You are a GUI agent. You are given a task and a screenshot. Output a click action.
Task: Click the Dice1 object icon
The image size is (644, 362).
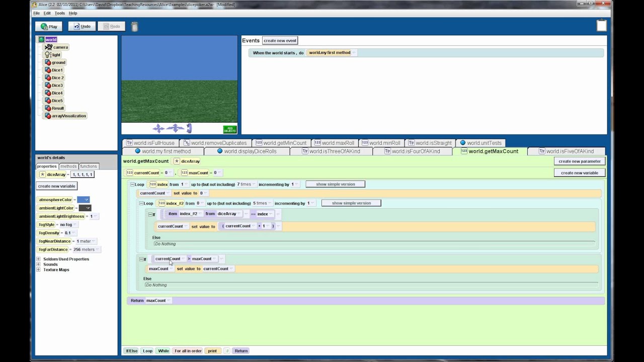click(x=48, y=70)
